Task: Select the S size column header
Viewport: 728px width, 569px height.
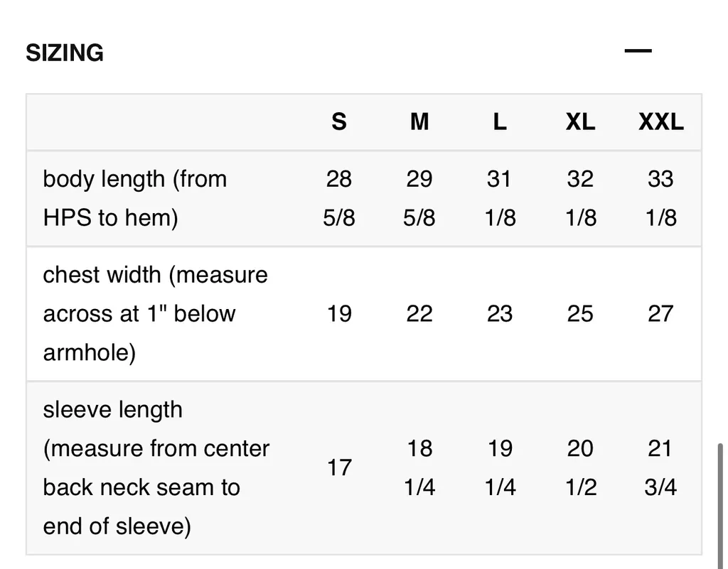Action: 339,122
